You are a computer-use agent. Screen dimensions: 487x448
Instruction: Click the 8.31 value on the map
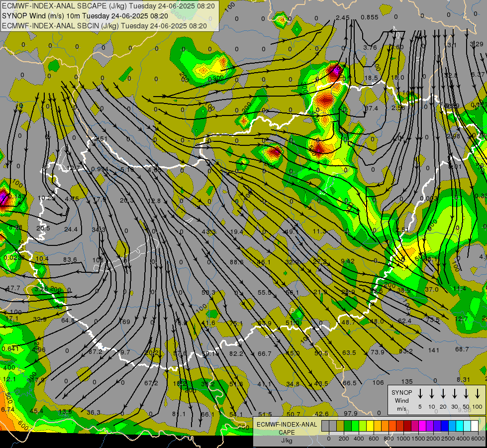point(464,380)
